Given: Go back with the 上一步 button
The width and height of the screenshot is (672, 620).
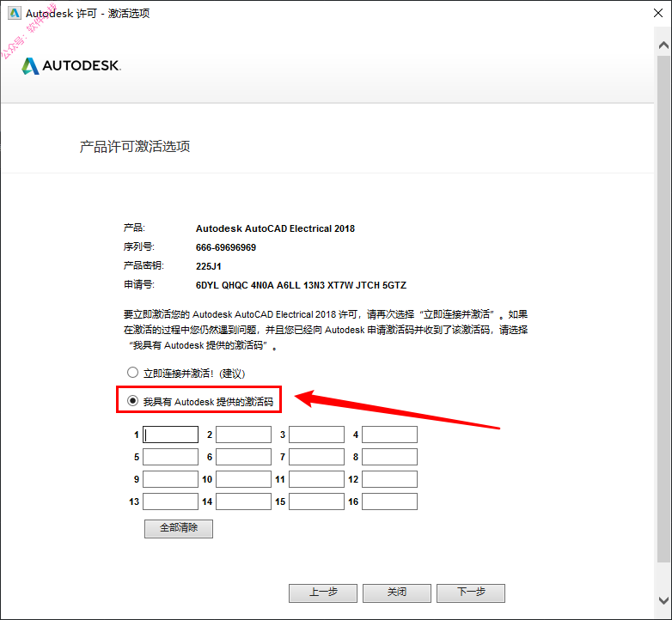Looking at the screenshot, I should (x=323, y=593).
